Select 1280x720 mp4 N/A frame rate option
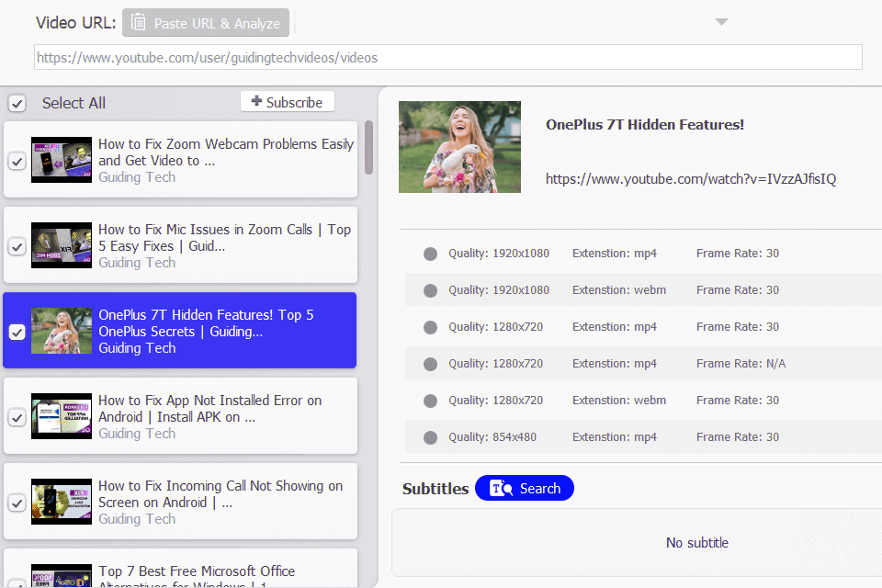Viewport: 882px width, 588px height. [x=430, y=364]
